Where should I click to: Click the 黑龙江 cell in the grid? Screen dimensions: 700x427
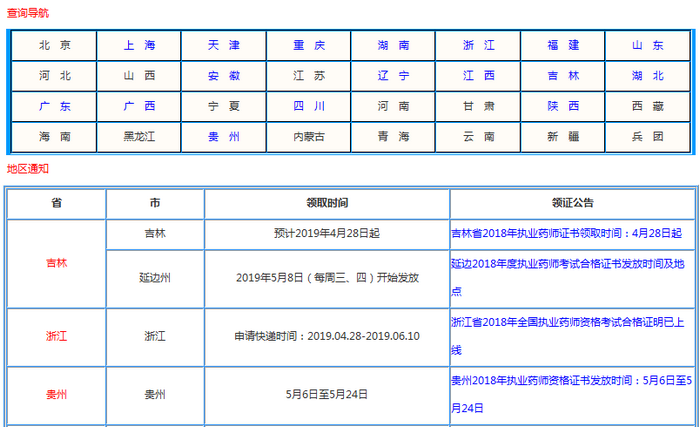[x=139, y=137]
